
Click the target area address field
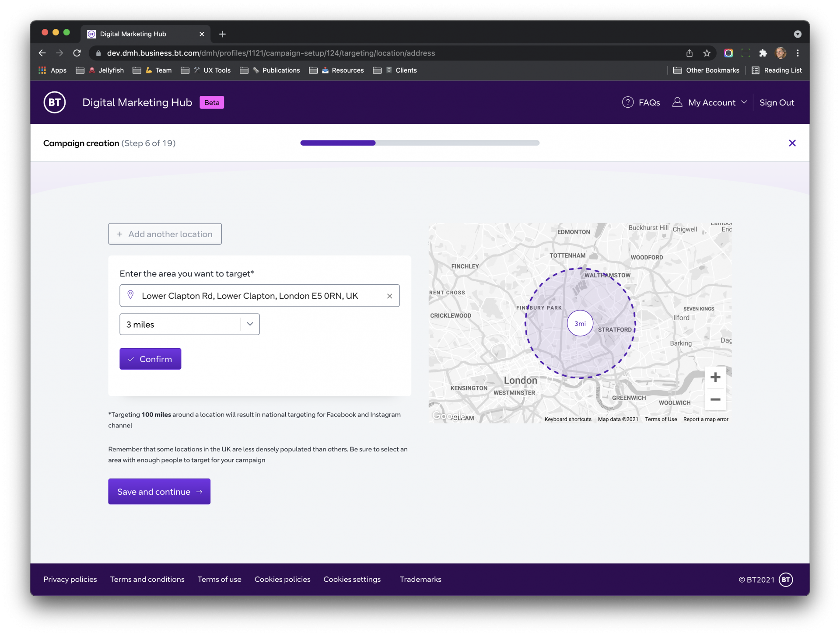pos(259,296)
